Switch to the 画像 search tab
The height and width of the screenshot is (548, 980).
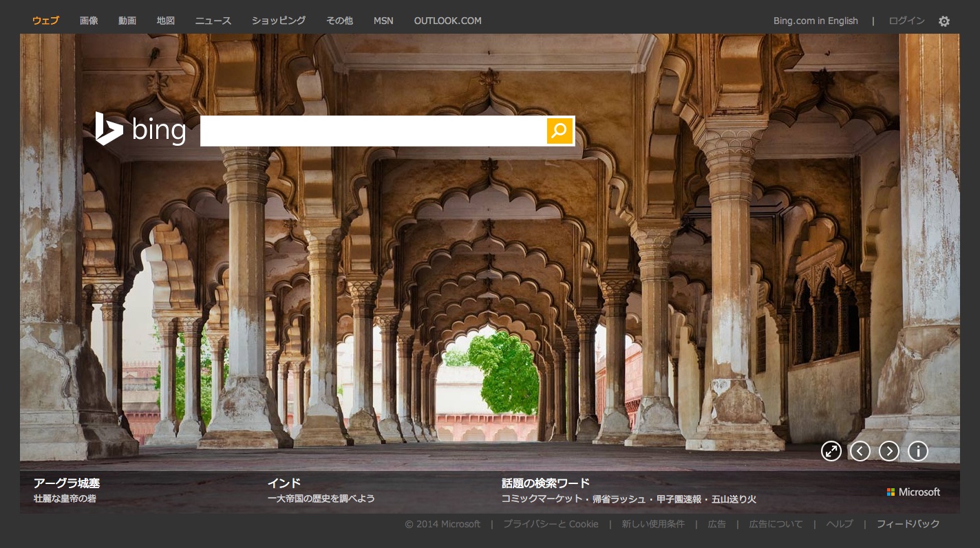(89, 21)
